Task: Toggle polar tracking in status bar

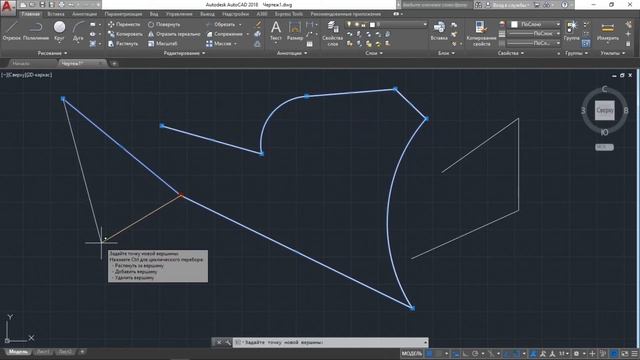Action: (475, 353)
